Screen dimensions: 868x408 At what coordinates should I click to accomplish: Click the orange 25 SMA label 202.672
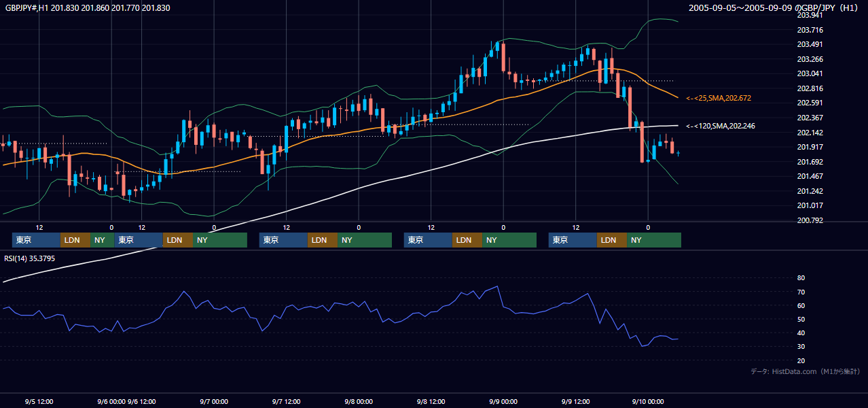coord(719,99)
